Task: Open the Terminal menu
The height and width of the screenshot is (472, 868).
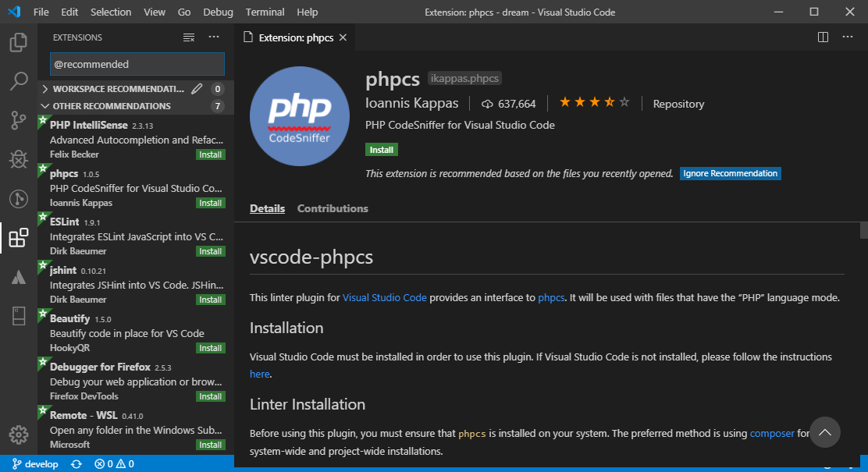Action: tap(265, 12)
